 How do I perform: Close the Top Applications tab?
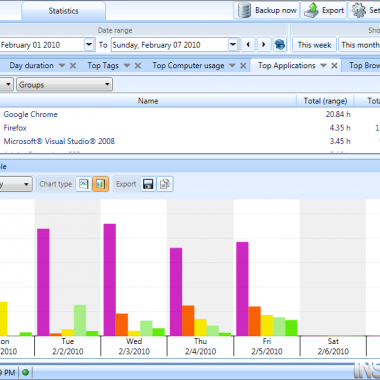(x=334, y=66)
